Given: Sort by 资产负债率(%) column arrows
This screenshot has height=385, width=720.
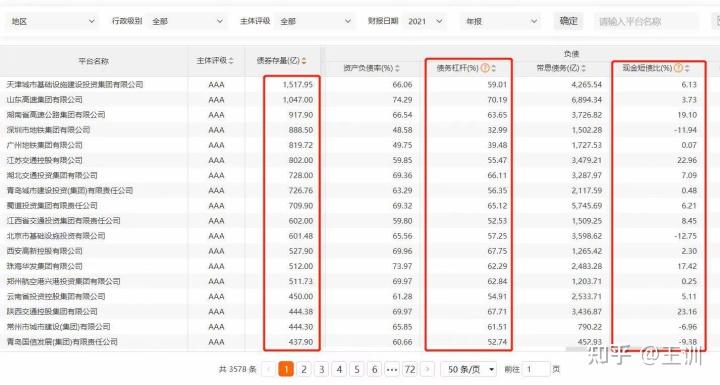Looking at the screenshot, I should click(397, 68).
